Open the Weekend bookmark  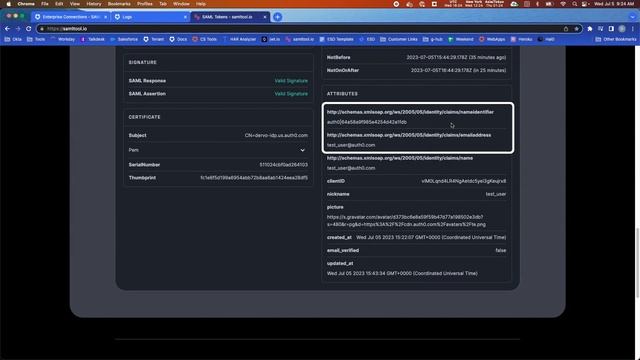pyautogui.click(x=461, y=40)
